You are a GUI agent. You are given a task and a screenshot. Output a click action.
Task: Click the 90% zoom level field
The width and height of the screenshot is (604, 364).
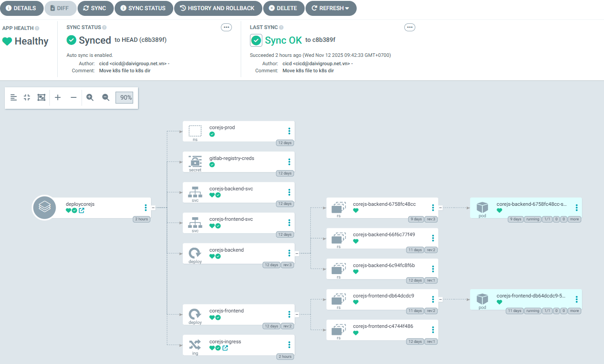pos(124,97)
